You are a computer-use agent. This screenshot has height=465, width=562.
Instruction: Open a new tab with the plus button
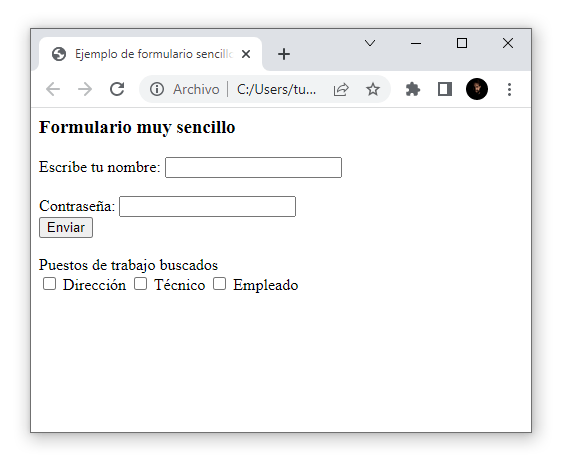pyautogui.click(x=284, y=54)
